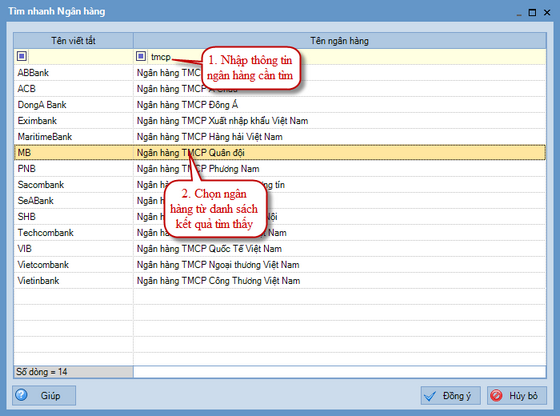Click the Số dòng = 14 footer cell
The height and width of the screenshot is (416, 560).
tap(73, 372)
